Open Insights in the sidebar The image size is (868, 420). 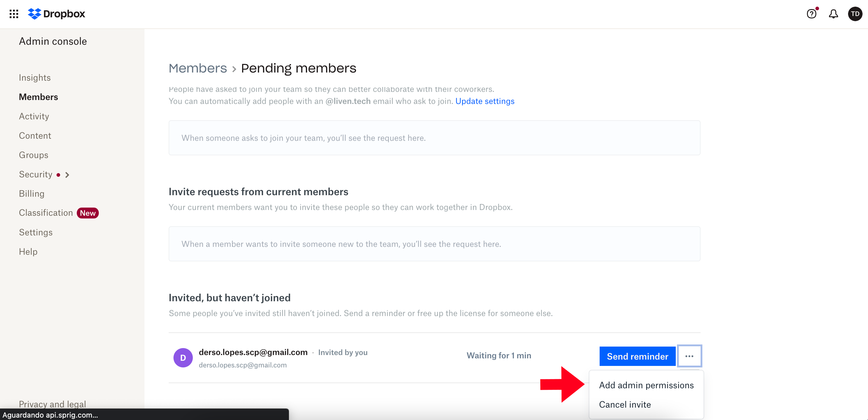click(35, 77)
